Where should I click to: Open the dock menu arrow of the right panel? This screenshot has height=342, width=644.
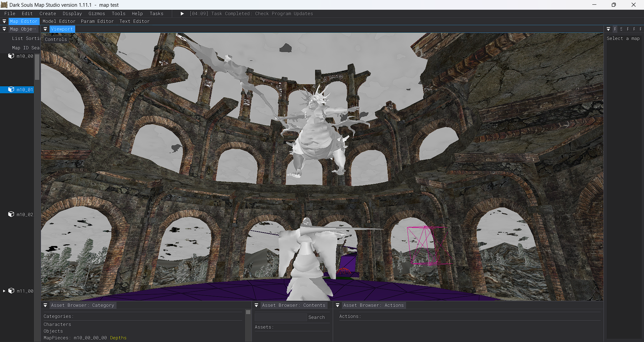click(608, 29)
